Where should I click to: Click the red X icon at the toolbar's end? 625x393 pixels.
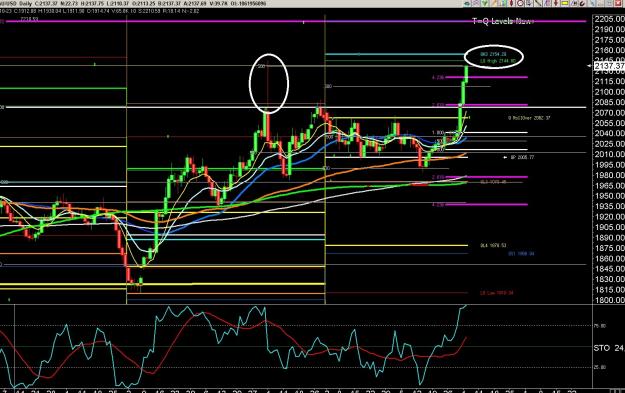click(618, 4)
